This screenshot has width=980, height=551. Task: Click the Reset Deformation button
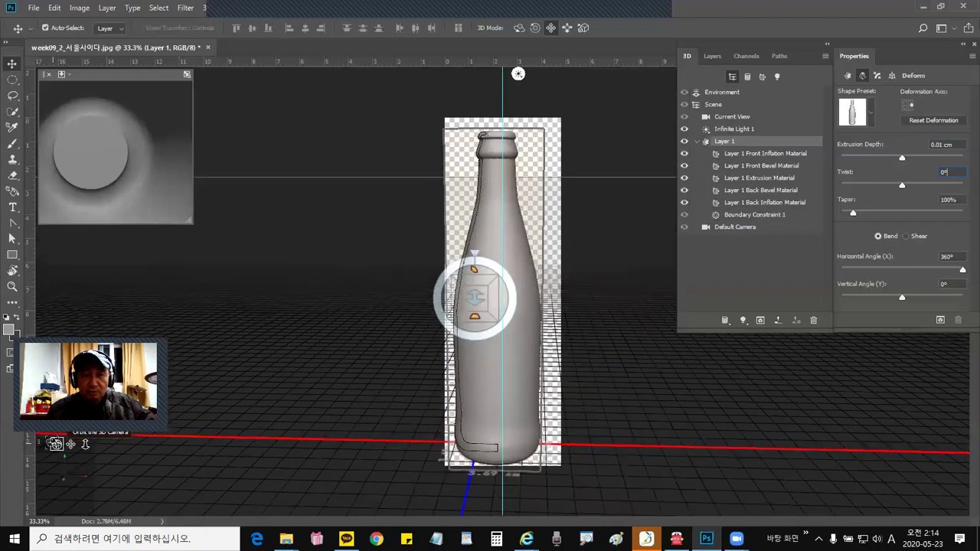coord(933,120)
